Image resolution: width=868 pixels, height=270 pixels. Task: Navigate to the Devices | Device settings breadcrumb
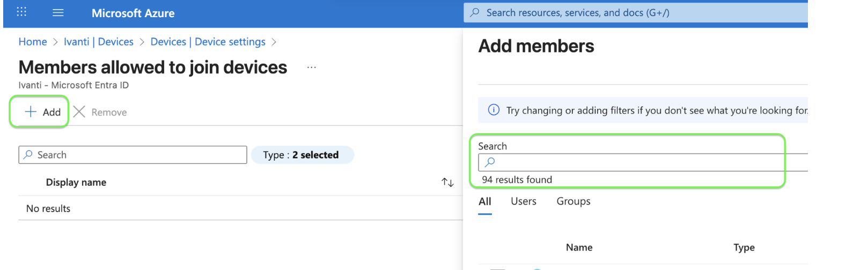(x=208, y=42)
